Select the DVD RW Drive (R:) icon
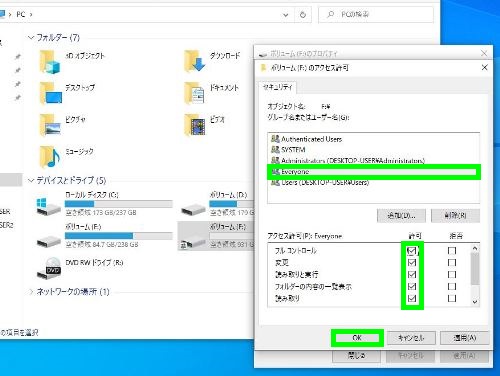The height and width of the screenshot is (376, 500). (49, 267)
